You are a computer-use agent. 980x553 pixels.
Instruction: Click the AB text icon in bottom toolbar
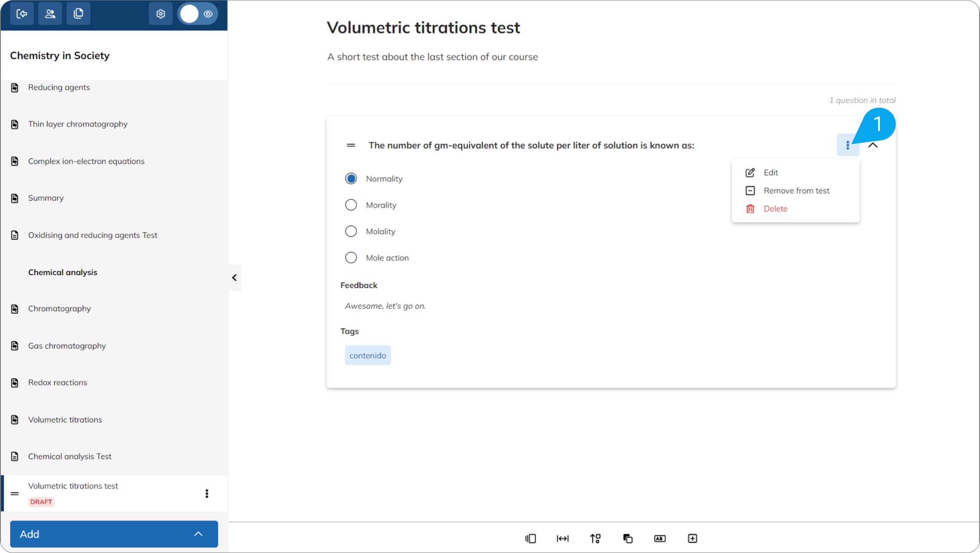(660, 539)
